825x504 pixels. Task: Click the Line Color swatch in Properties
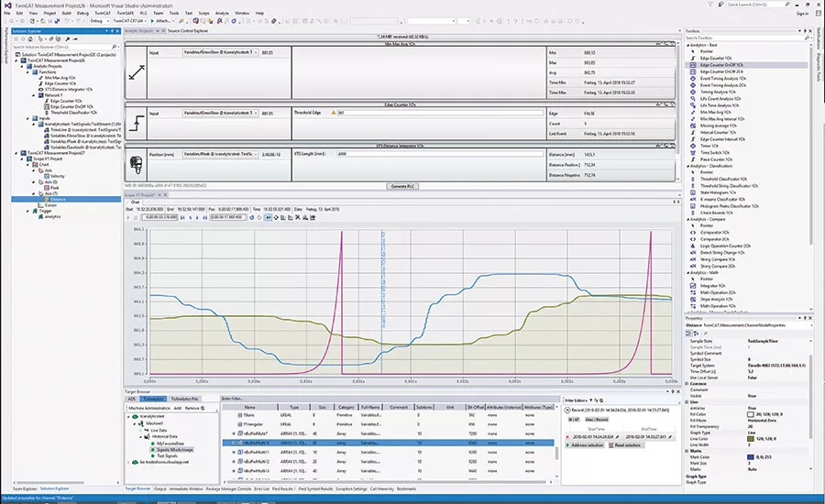[750, 439]
